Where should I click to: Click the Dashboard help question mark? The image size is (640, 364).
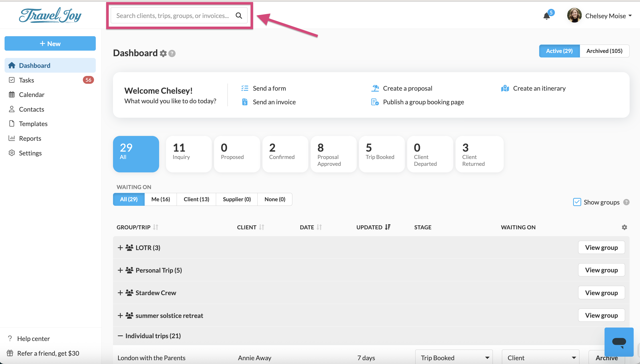pyautogui.click(x=172, y=53)
